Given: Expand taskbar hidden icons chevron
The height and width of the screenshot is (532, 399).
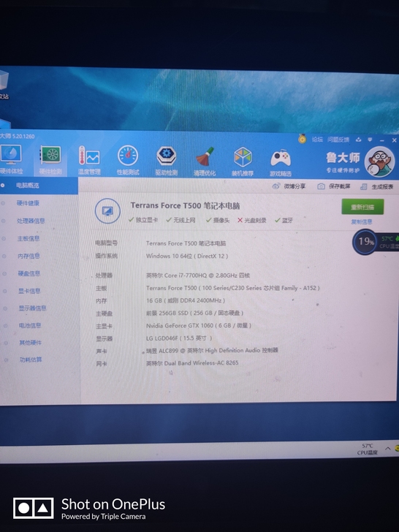Looking at the screenshot, I should coord(387,449).
